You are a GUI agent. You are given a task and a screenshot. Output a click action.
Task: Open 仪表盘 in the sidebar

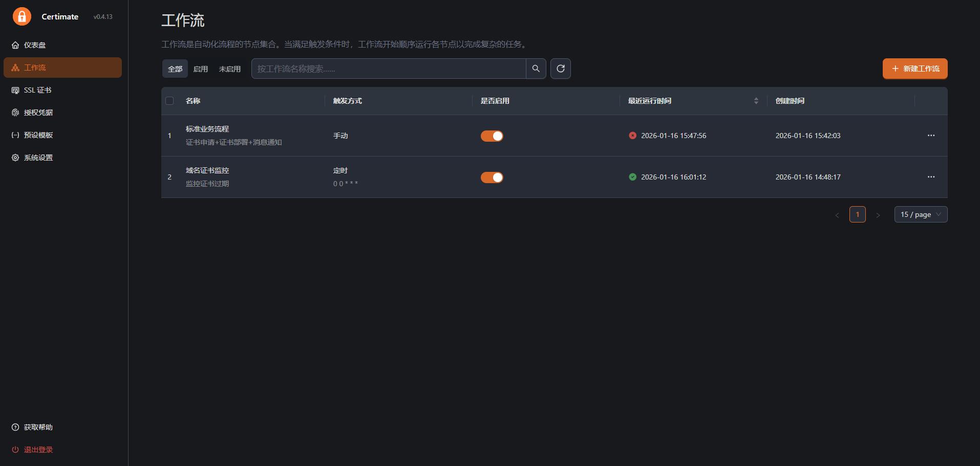[62, 45]
